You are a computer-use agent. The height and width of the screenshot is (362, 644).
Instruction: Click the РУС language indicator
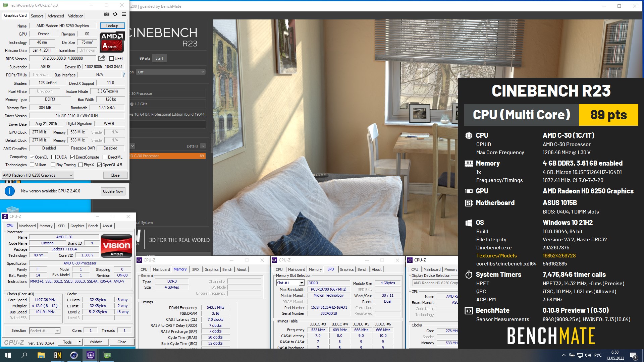click(x=598, y=355)
